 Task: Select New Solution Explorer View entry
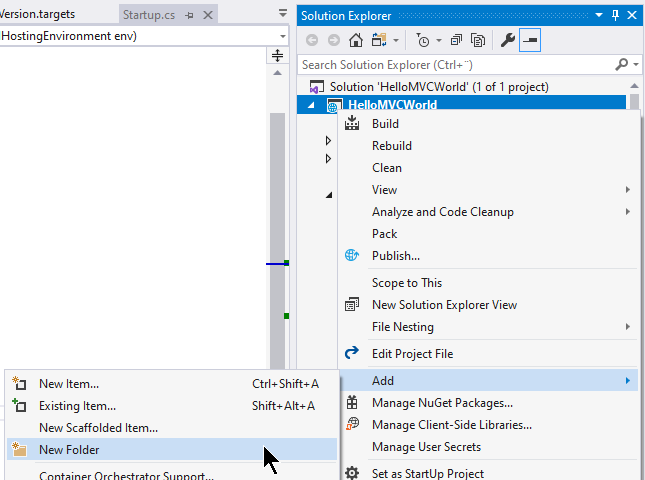pos(489,305)
